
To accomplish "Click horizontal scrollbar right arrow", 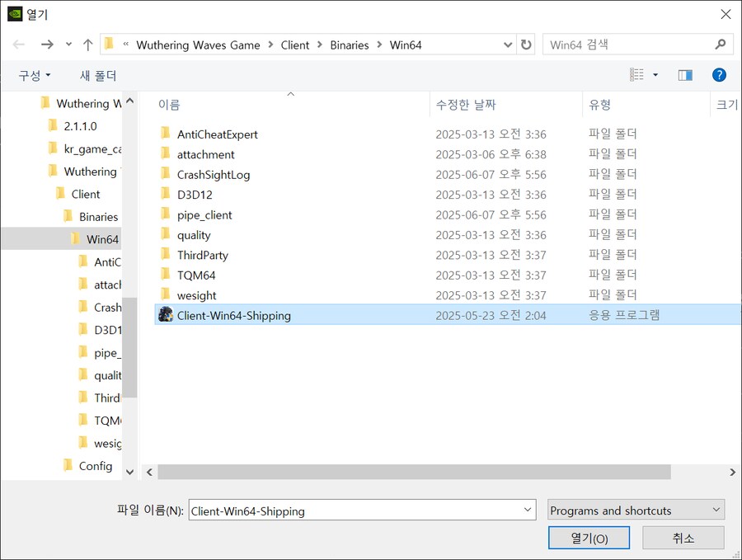I will 733,472.
